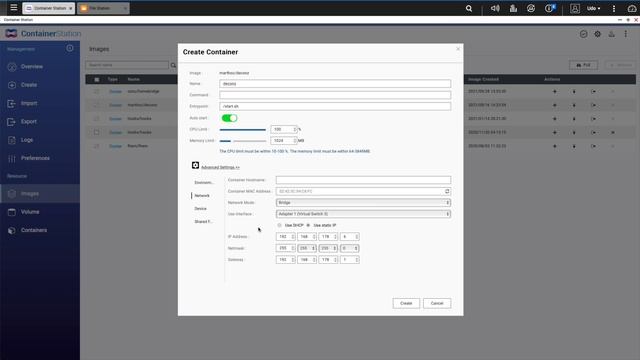The width and height of the screenshot is (640, 360).
Task: Click the Advanced Settings gear icon
Action: 196,165
